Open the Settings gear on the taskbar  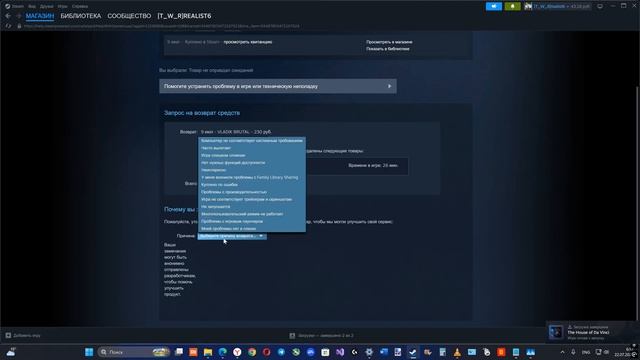tap(369, 352)
